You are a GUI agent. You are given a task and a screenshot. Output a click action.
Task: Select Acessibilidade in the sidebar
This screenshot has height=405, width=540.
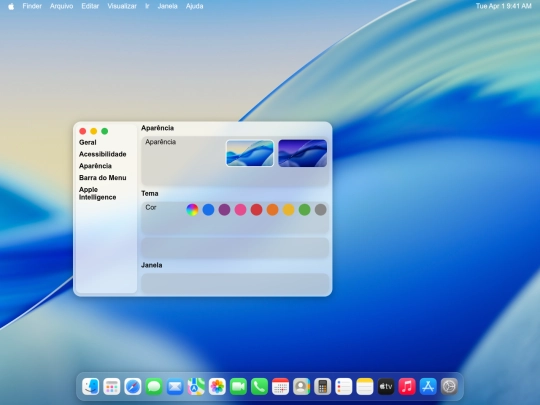click(103, 154)
